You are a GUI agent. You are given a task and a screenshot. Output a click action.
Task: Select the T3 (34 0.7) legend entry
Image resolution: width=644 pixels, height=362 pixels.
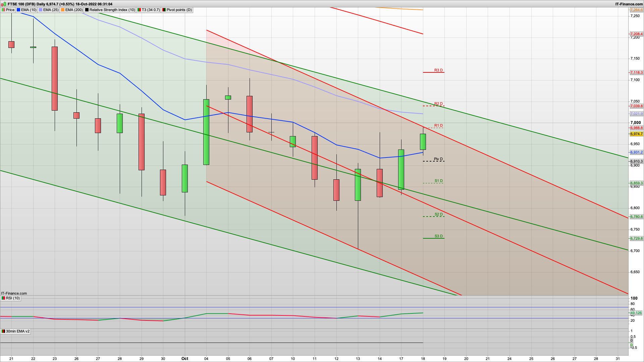[149, 10]
